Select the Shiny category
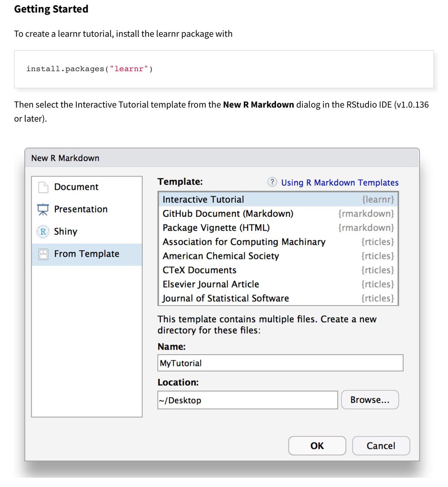 (87, 232)
